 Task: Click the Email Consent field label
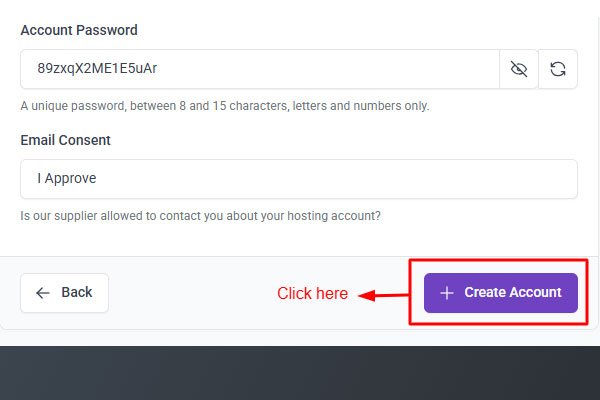click(x=65, y=140)
